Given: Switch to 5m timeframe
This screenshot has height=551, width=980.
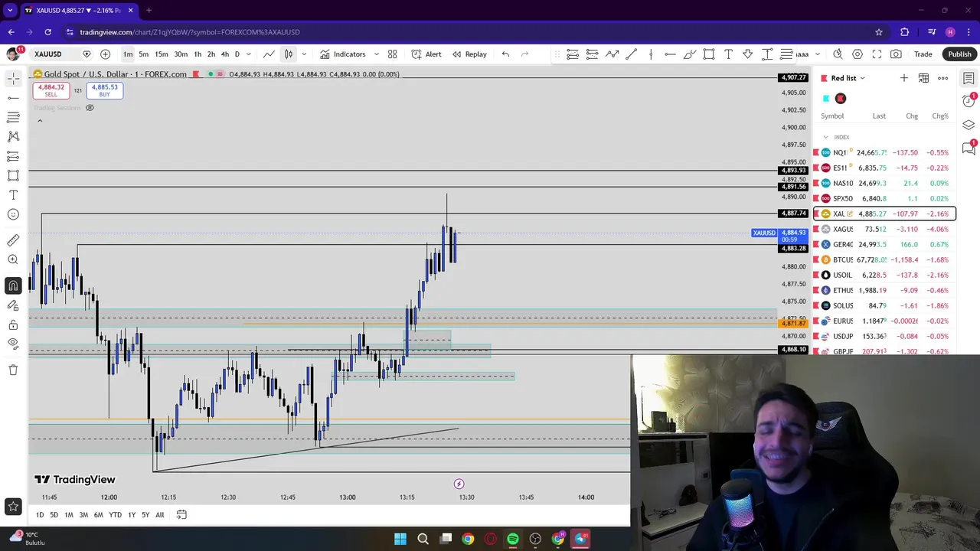Looking at the screenshot, I should (143, 54).
